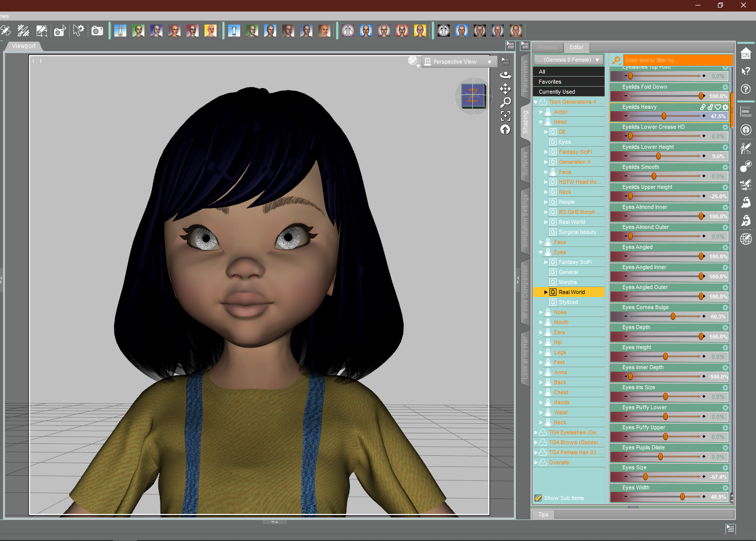Toggle the favorite heart on Eyelids Heavy
Screen dimensions: 756x541
tap(718, 107)
